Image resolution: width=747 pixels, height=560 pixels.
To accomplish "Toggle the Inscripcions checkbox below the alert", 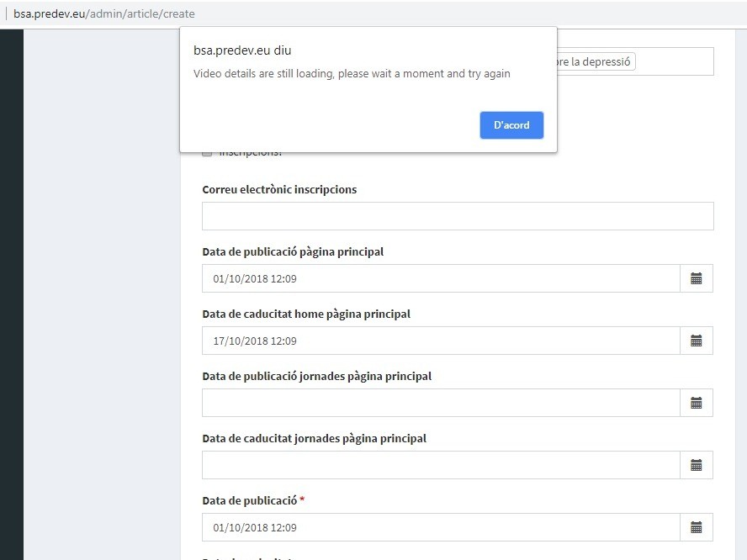I will click(x=207, y=154).
